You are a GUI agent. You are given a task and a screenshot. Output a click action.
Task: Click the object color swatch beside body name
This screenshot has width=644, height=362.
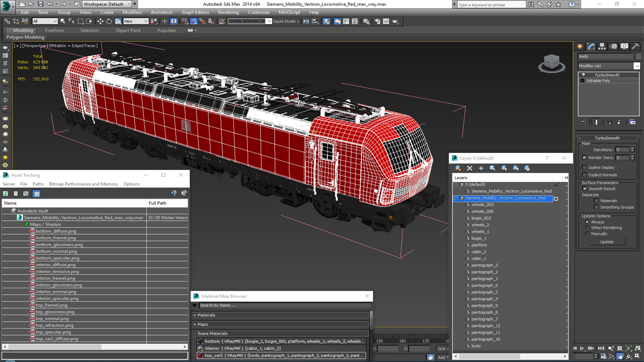pyautogui.click(x=638, y=56)
